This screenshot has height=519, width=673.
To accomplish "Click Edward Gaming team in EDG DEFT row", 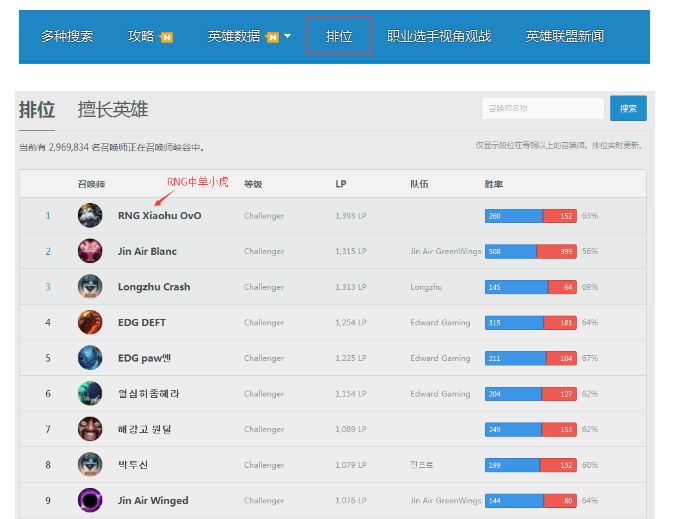I will pyautogui.click(x=440, y=322).
